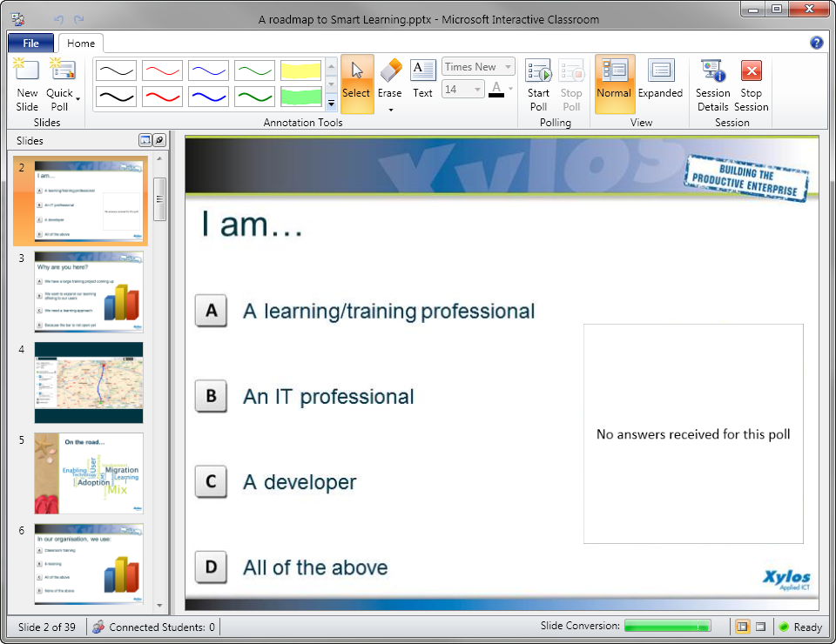Switch to the Home ribbon tab

tap(81, 44)
